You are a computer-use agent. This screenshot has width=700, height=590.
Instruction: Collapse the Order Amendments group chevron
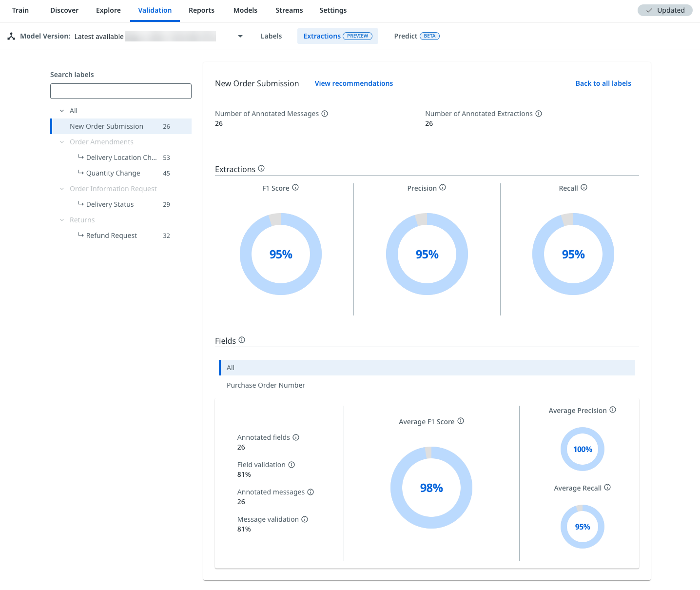(62, 142)
